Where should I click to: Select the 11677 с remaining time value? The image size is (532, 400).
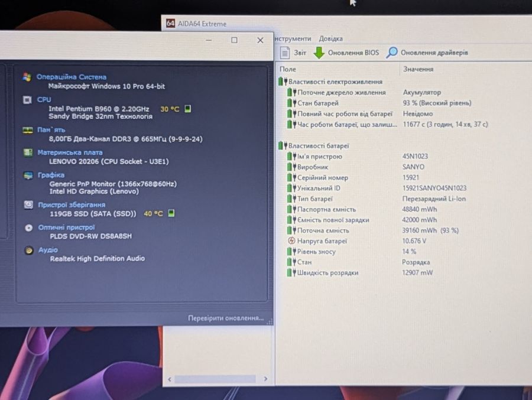(445, 124)
